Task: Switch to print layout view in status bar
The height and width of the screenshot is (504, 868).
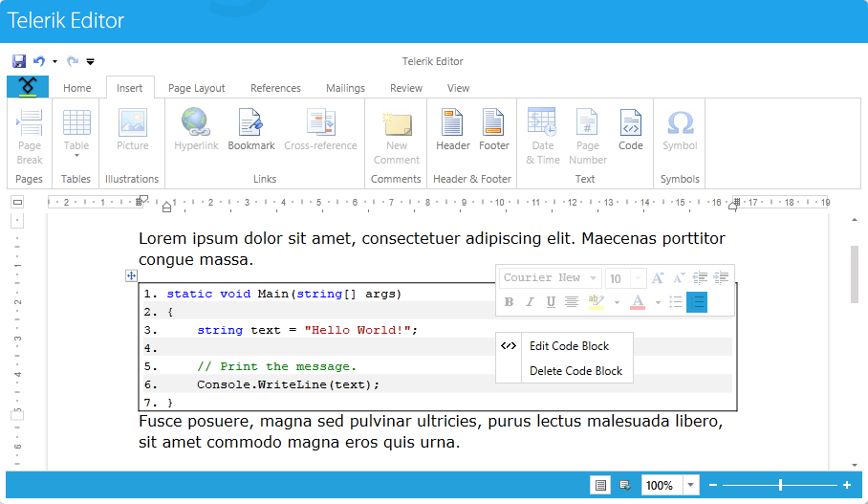Action: [x=600, y=485]
